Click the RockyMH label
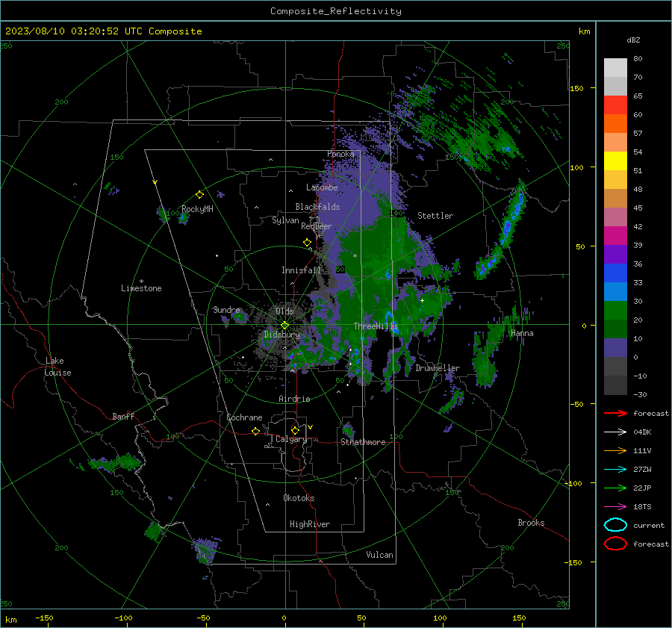Image resolution: width=672 pixels, height=628 pixels. pos(197,209)
